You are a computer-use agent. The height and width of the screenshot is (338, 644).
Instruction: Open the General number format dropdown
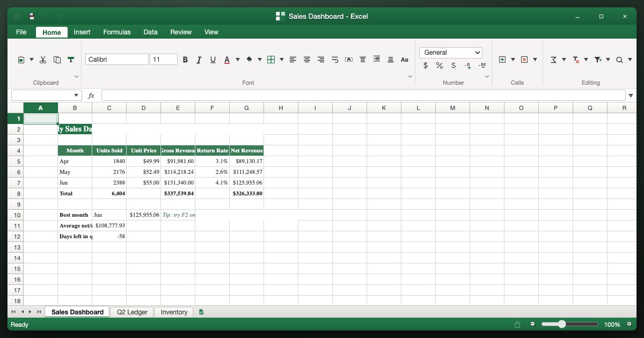point(451,53)
